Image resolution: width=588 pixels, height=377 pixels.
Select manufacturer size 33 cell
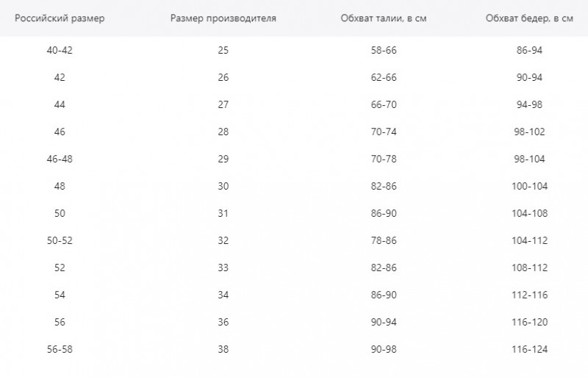point(223,268)
